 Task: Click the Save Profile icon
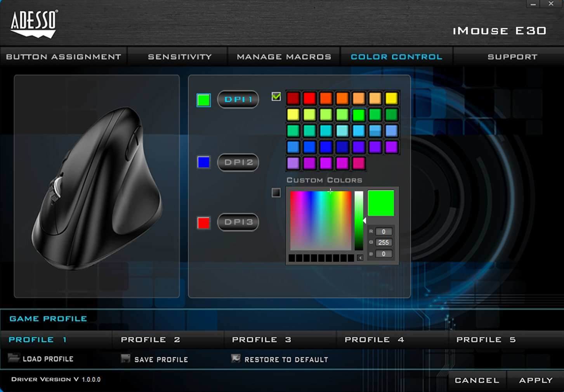pos(125,358)
